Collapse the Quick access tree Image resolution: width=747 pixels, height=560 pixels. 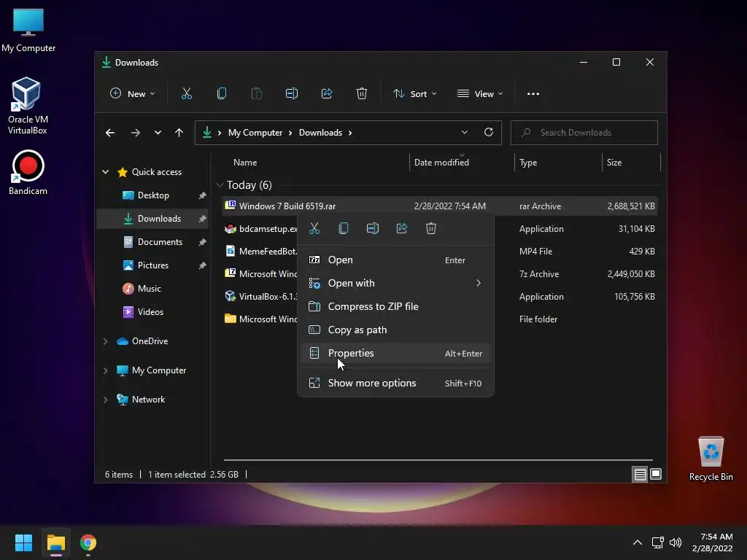pyautogui.click(x=106, y=172)
